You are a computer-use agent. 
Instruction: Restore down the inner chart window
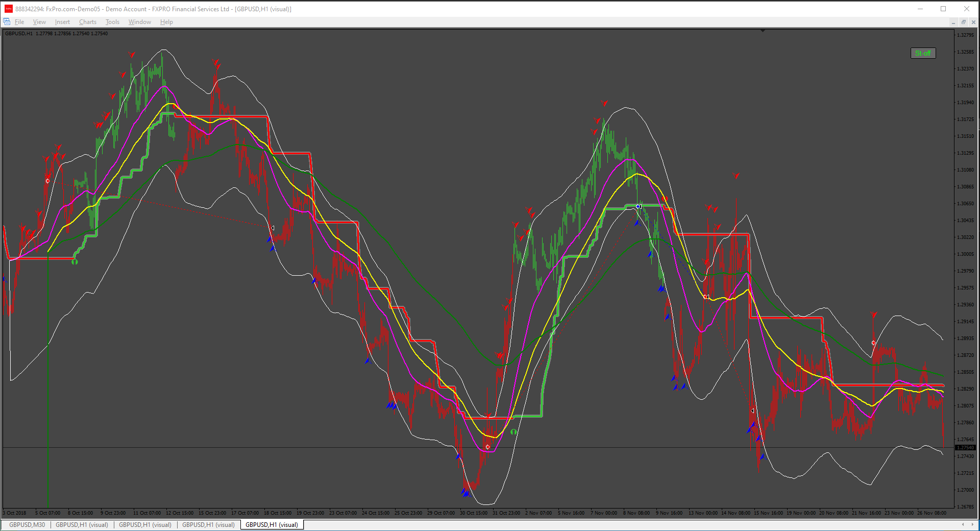pyautogui.click(x=963, y=22)
